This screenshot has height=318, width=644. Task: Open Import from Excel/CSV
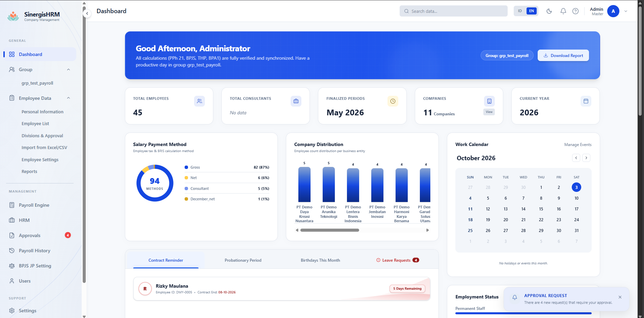point(45,148)
